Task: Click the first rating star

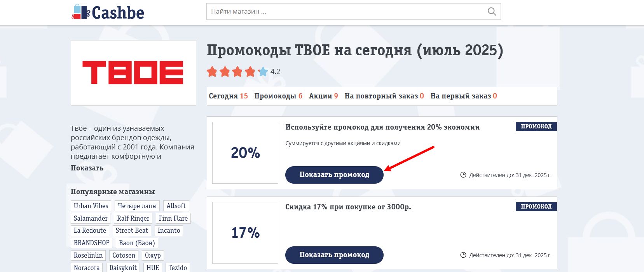Action: [212, 72]
